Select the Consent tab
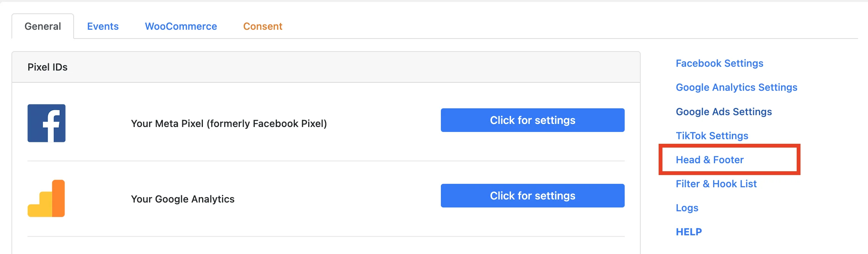The width and height of the screenshot is (868, 254). tap(263, 26)
